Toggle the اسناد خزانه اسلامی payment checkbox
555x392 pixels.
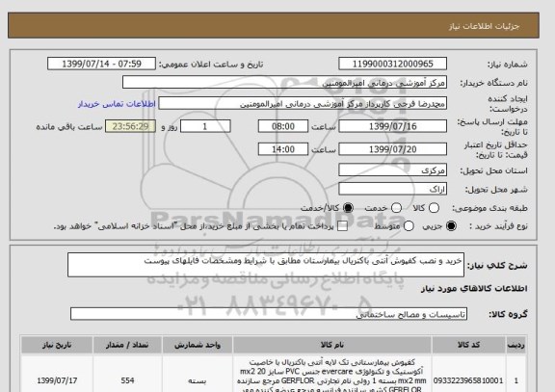pos(342,226)
